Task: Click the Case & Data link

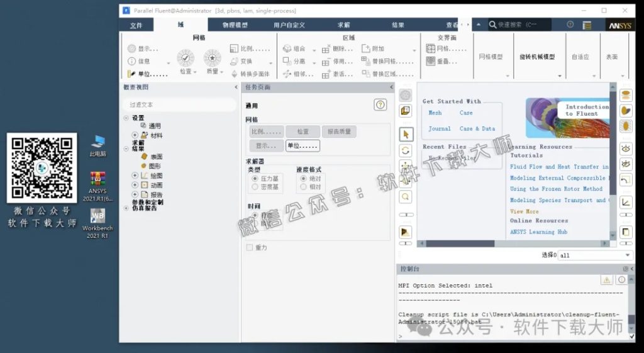Action: (x=477, y=128)
